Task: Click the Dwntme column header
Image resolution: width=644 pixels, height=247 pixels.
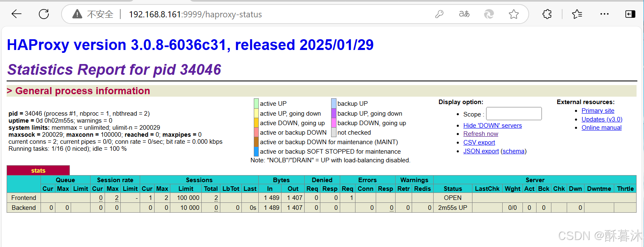Action: (599, 189)
